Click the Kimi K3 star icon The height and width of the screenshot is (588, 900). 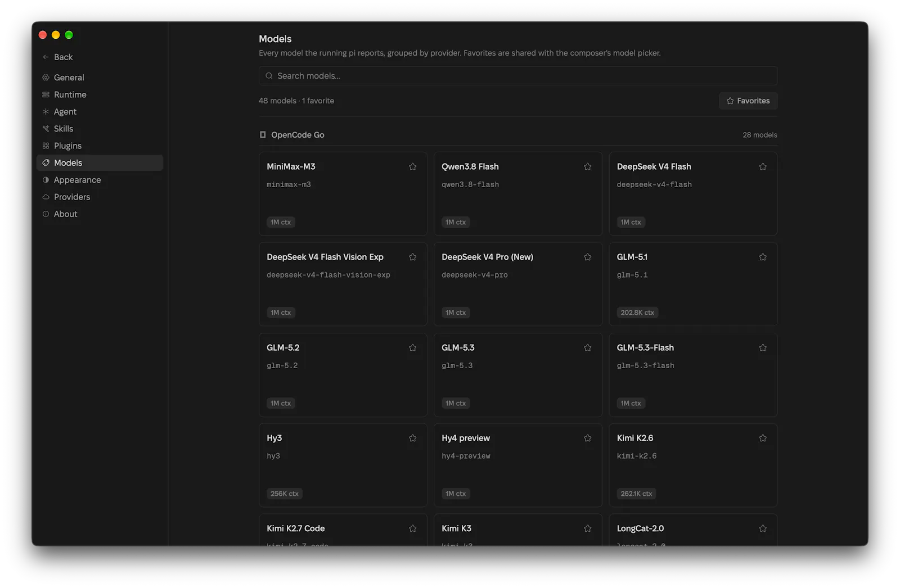click(587, 528)
